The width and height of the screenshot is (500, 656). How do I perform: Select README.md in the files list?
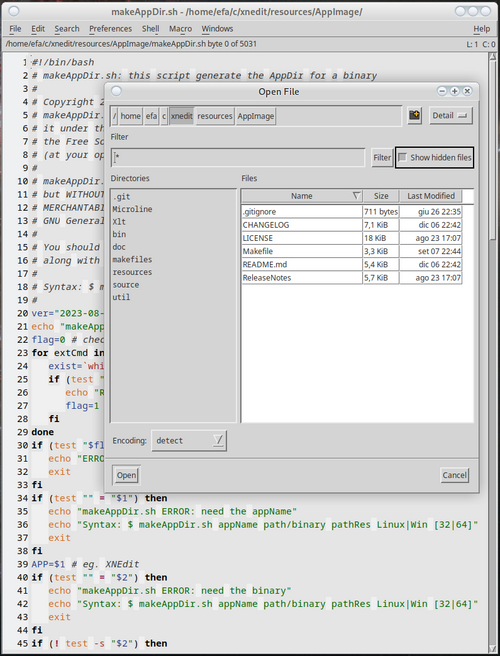[301, 264]
